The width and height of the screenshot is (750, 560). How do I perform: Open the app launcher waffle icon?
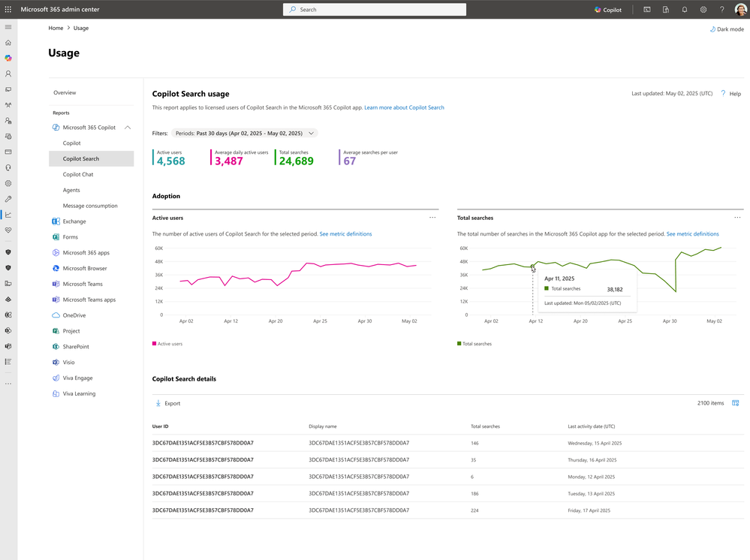8,10
